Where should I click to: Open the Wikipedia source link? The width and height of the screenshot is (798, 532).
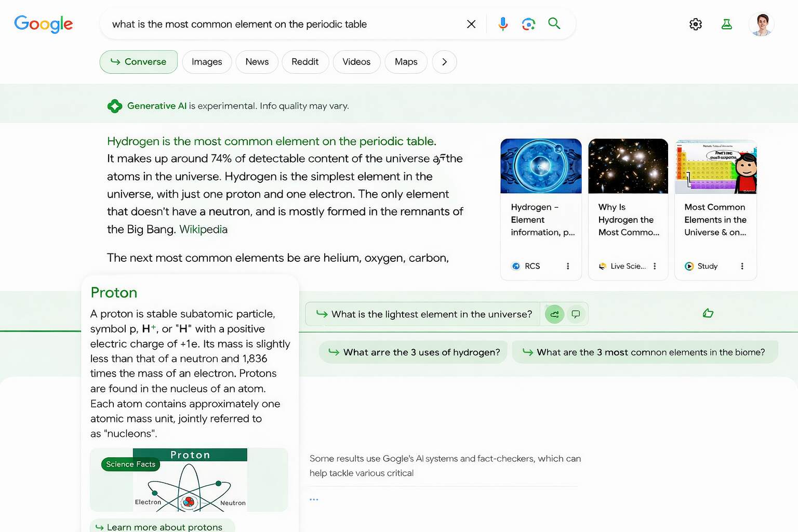point(203,229)
